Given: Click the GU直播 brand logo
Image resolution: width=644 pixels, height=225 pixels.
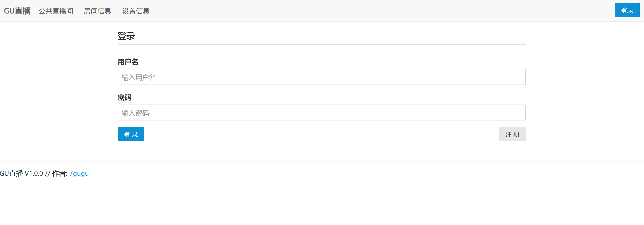Looking at the screenshot, I should 17,11.
